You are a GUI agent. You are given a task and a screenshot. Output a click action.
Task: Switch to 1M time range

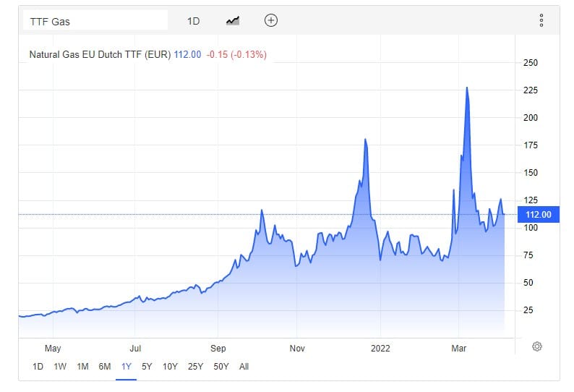click(82, 367)
